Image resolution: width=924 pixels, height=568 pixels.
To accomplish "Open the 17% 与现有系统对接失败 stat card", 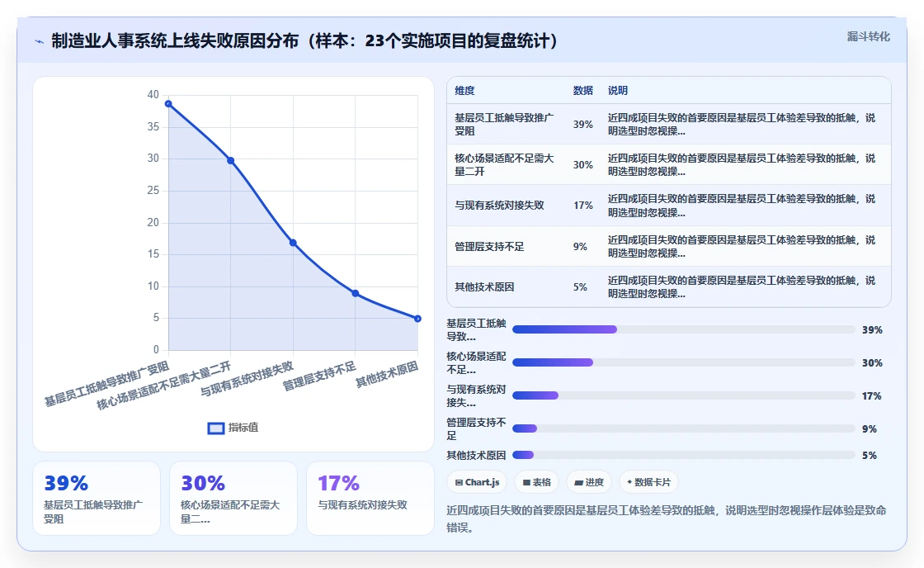I will (x=370, y=499).
